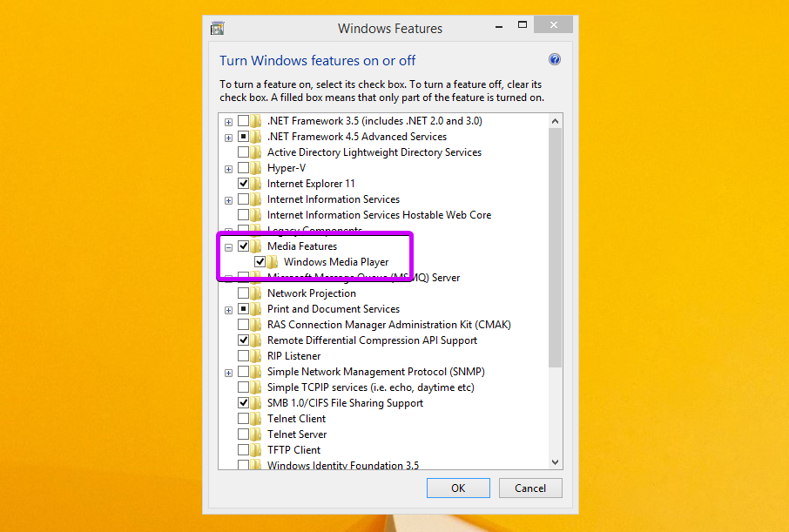Screen dimensions: 789x532
Task: Select the 'Hyper-V' row label
Action: tap(287, 168)
